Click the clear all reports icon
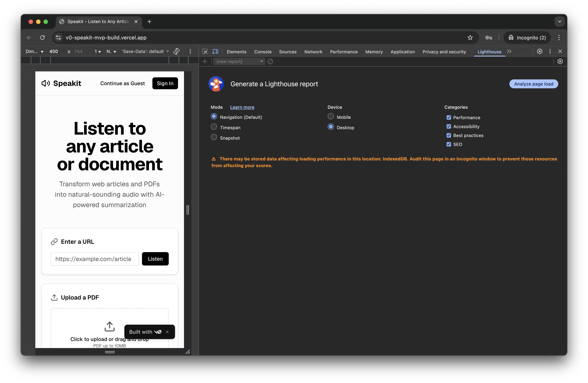The height and width of the screenshot is (383, 588). [x=270, y=61]
